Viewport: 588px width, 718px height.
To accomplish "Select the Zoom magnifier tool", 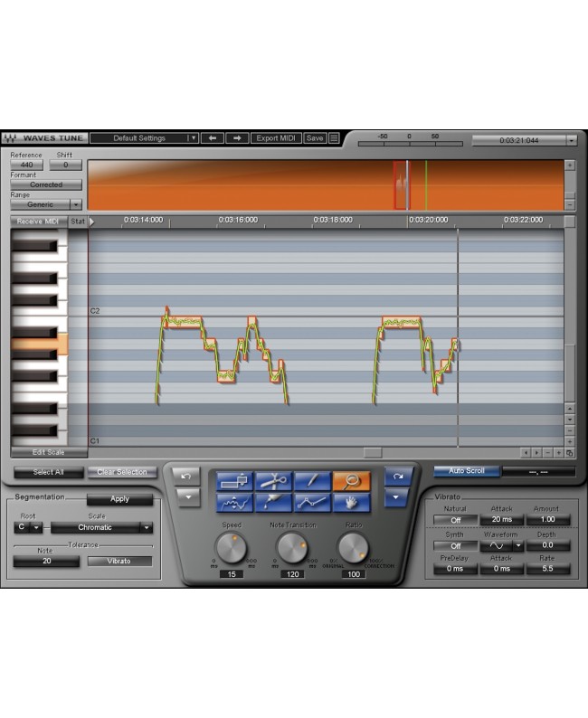I will tap(351, 481).
